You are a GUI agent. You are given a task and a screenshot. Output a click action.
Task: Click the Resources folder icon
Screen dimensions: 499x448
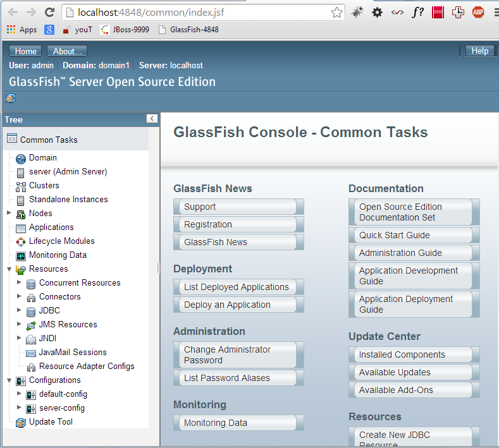coord(21,270)
